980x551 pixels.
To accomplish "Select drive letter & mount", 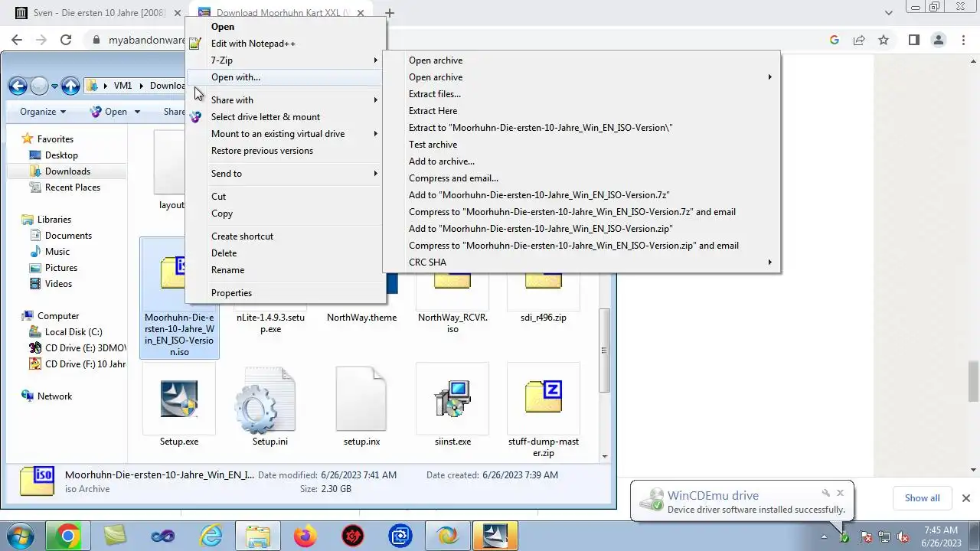I will [284, 117].
